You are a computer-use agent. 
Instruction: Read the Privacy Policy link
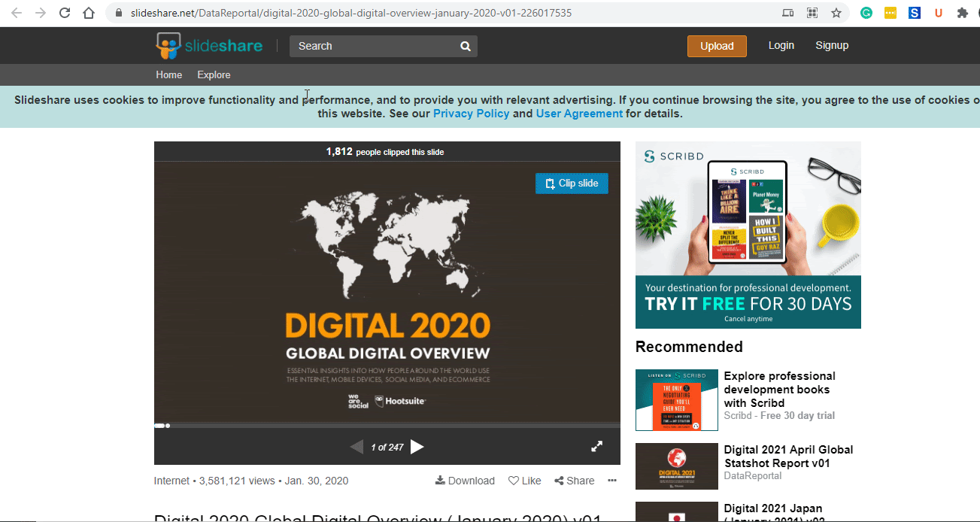coord(472,114)
